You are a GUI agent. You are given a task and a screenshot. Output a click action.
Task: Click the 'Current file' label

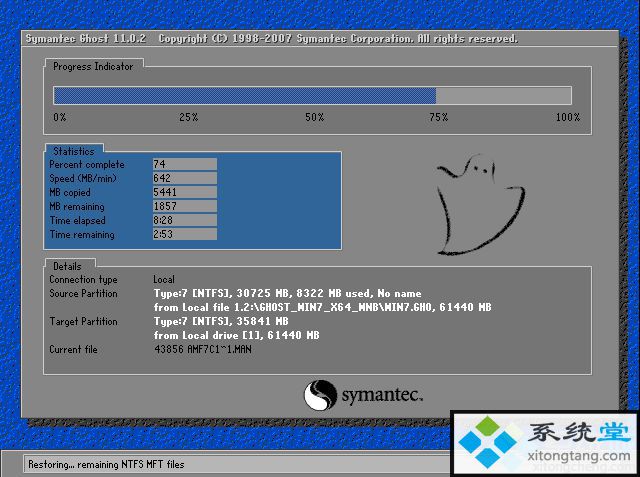pos(73,350)
